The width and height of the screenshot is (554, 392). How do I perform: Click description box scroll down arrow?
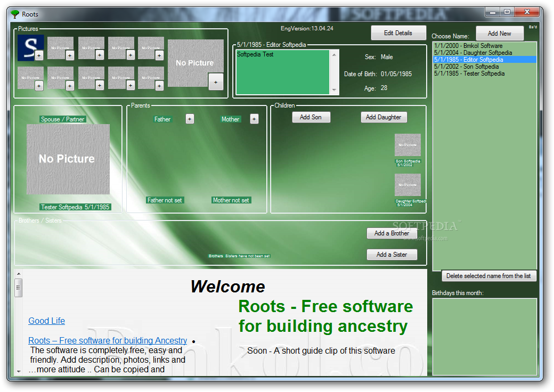[x=334, y=90]
